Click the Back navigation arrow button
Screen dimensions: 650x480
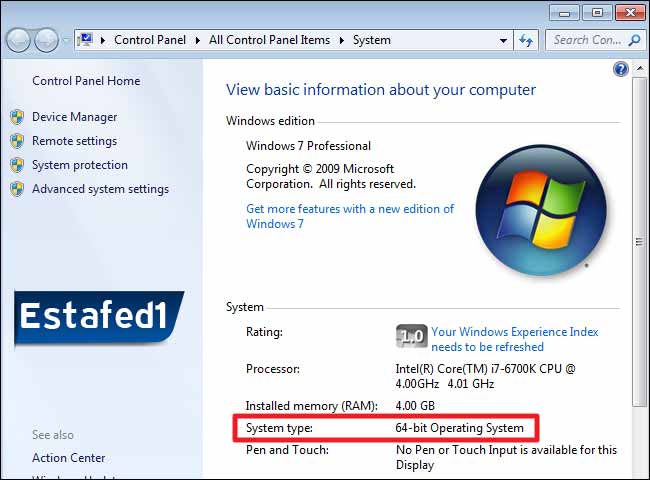[x=19, y=40]
